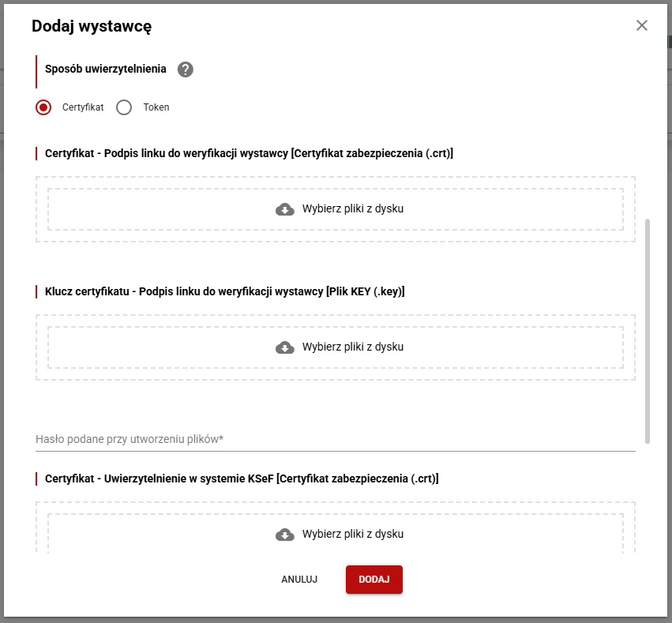Click the help icon beside Sposób uwierzytelnienia

[186, 69]
